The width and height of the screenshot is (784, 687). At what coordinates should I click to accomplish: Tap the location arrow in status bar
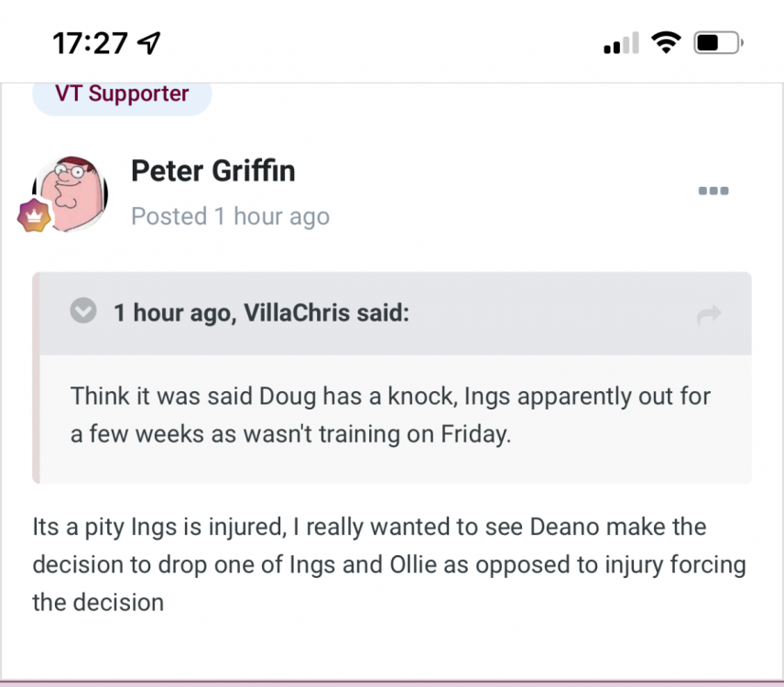(147, 42)
